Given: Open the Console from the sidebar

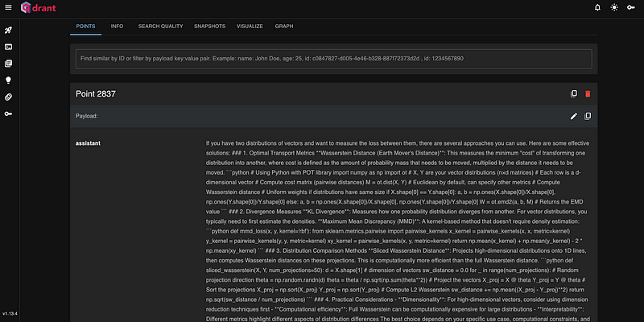Looking at the screenshot, I should tap(9, 46).
